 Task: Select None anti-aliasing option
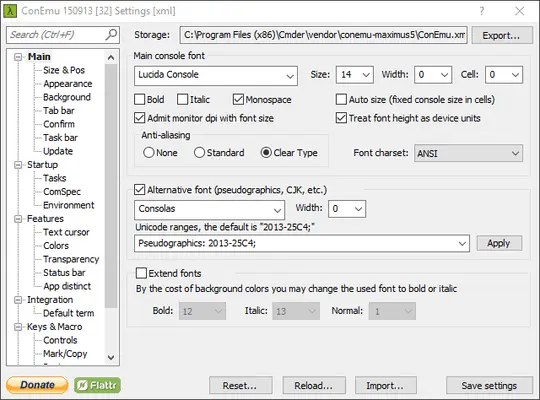(x=149, y=153)
